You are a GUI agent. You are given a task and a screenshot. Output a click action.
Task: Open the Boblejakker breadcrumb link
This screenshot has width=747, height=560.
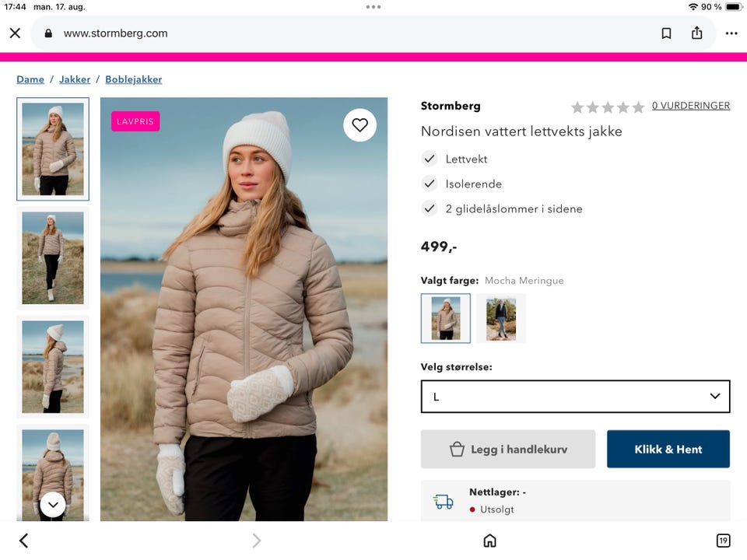(133, 79)
